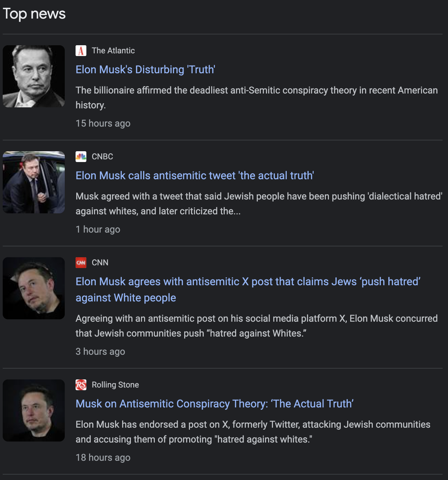Viewport: 448px width, 480px height.
Task: Open the CNN headline about antisemitic X post
Action: click(x=248, y=282)
